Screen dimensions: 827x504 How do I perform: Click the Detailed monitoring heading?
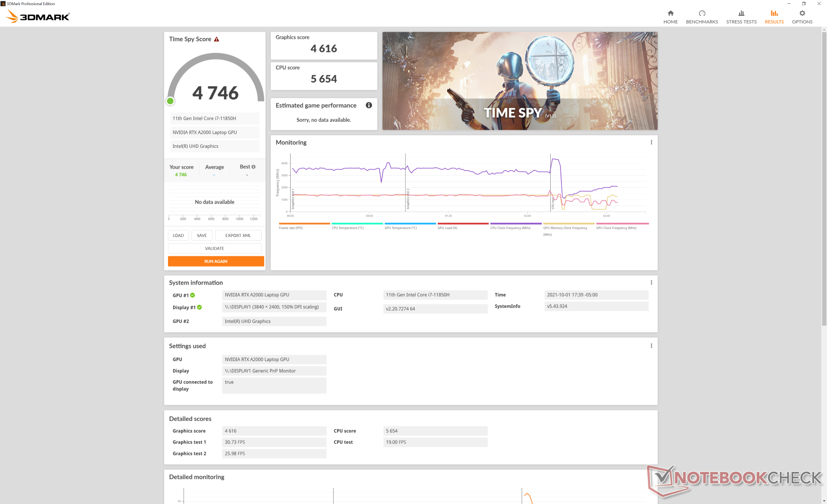196,477
